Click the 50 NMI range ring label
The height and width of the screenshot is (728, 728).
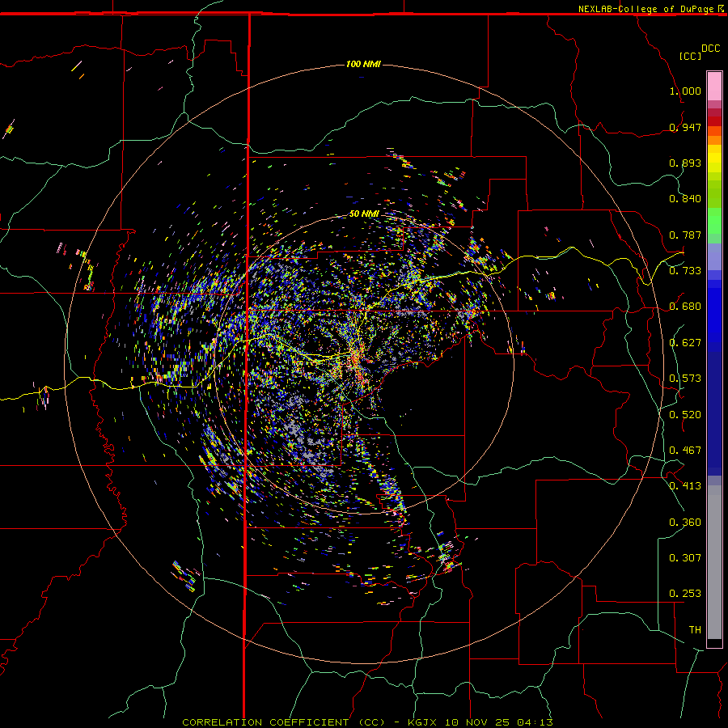pyautogui.click(x=365, y=214)
